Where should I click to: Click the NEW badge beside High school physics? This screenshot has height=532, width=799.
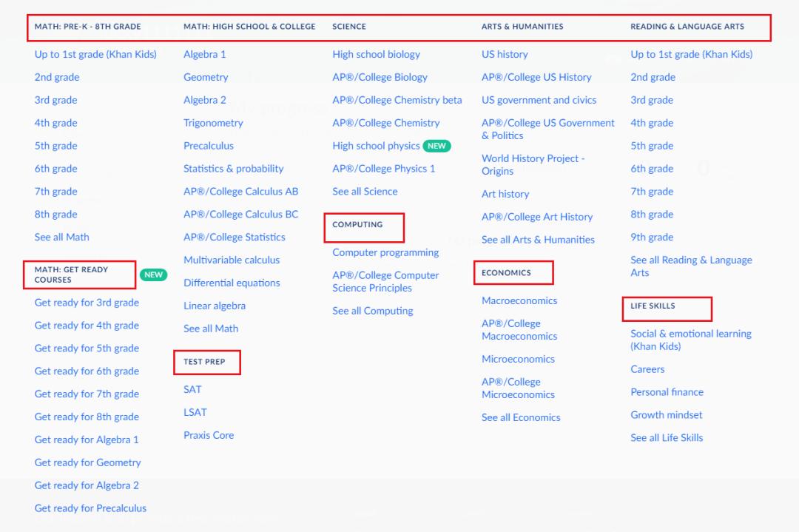click(436, 146)
